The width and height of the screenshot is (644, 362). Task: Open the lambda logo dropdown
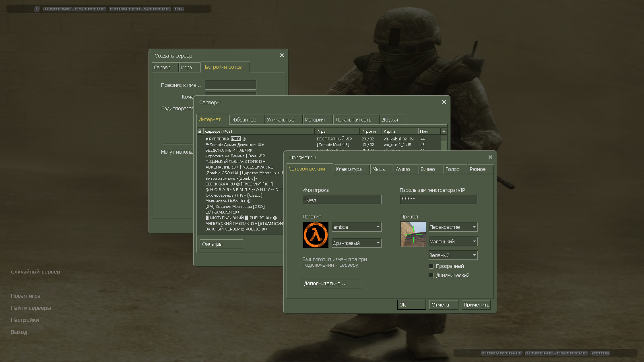click(356, 227)
